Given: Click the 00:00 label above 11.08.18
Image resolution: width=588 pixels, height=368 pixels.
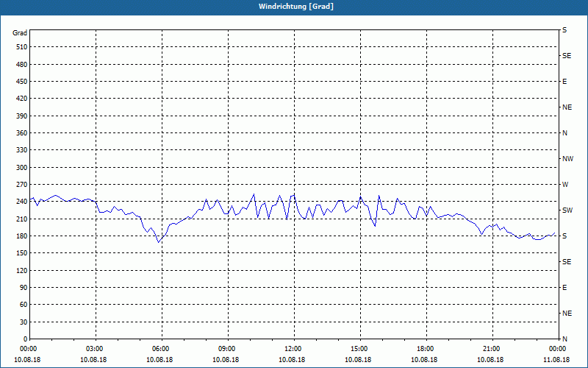Looking at the screenshot, I should [x=558, y=349].
